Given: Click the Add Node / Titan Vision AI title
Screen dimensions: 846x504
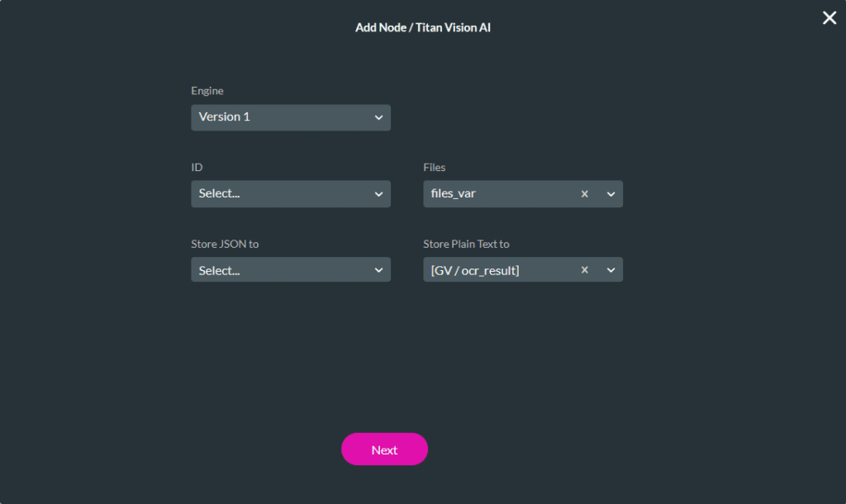Looking at the screenshot, I should coord(423,27).
